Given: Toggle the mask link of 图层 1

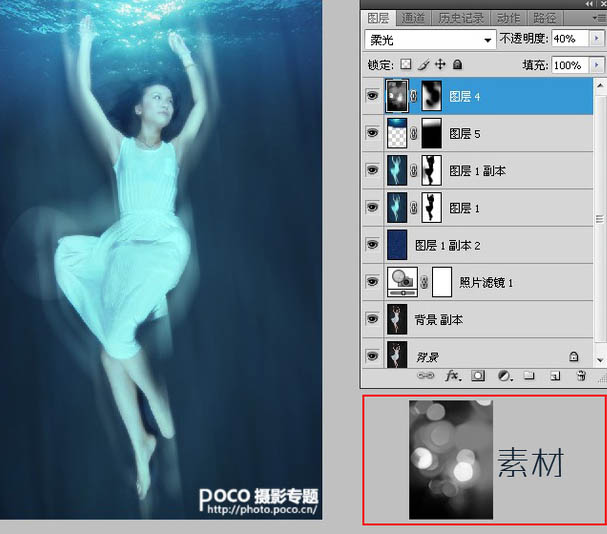Looking at the screenshot, I should click(x=413, y=208).
